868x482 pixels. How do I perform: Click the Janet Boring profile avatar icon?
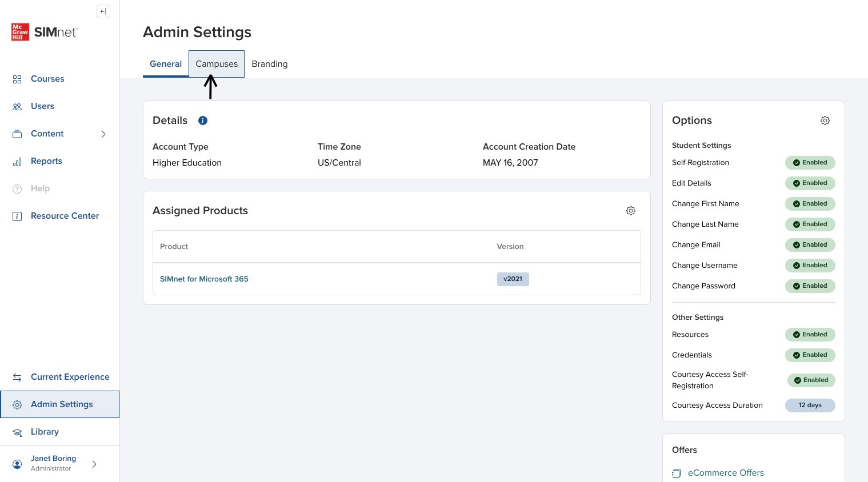(x=17, y=464)
